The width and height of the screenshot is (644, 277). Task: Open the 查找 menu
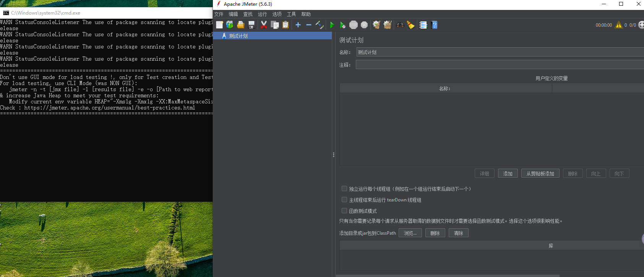coord(248,14)
